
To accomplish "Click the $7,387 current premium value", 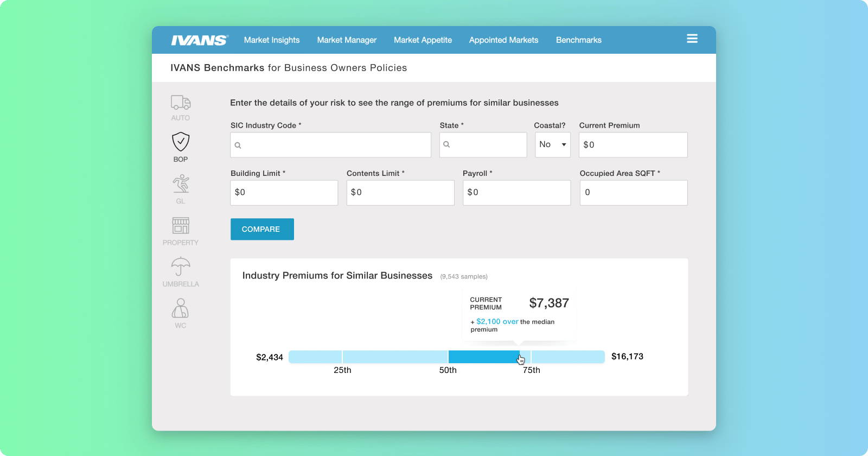I will (549, 303).
